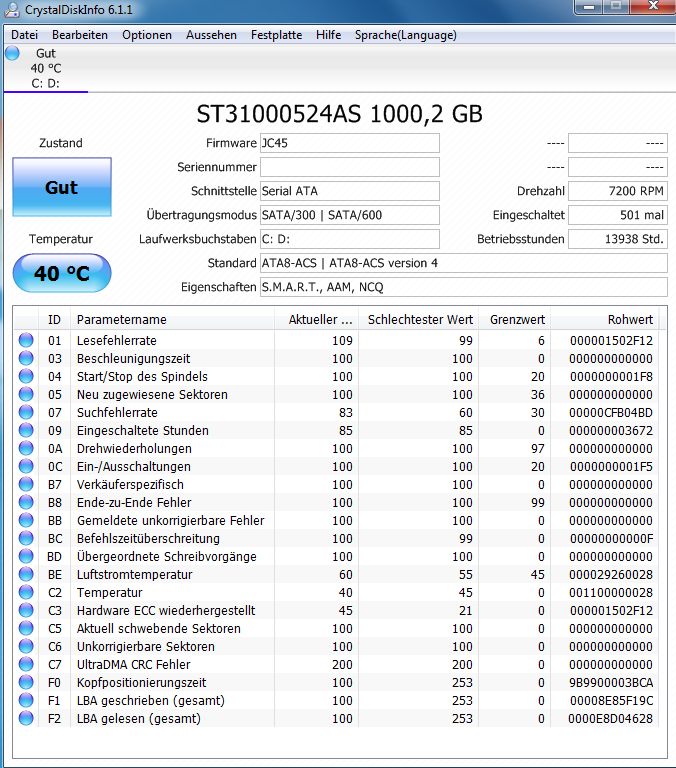Open the Optionen menu
This screenshot has width=676, height=768.
coord(147,35)
